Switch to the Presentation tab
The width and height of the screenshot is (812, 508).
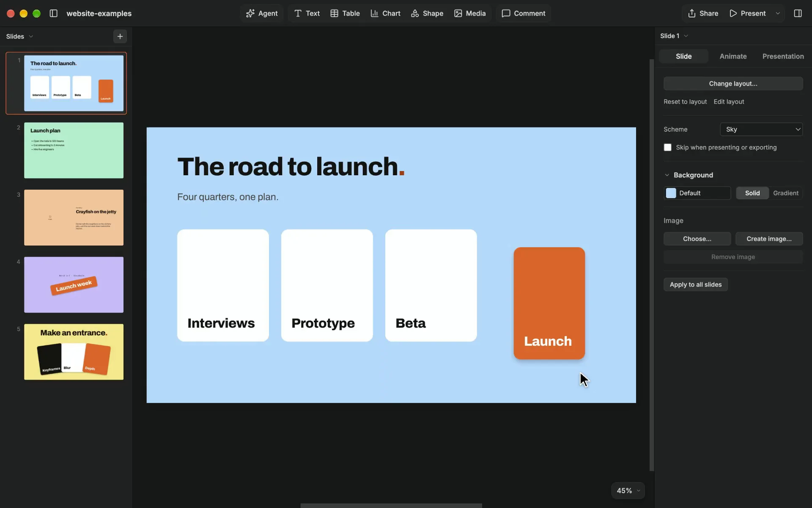point(783,56)
